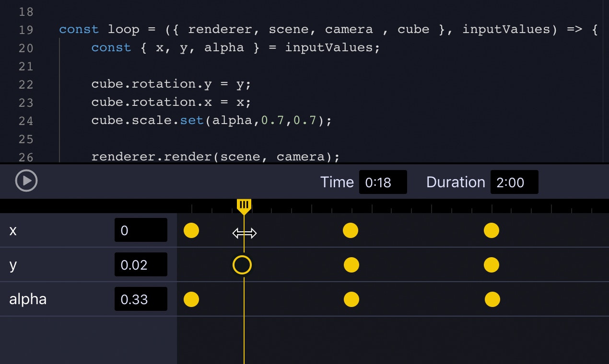Select the first keyframe on the alpha track
The width and height of the screenshot is (609, 364).
(x=191, y=299)
